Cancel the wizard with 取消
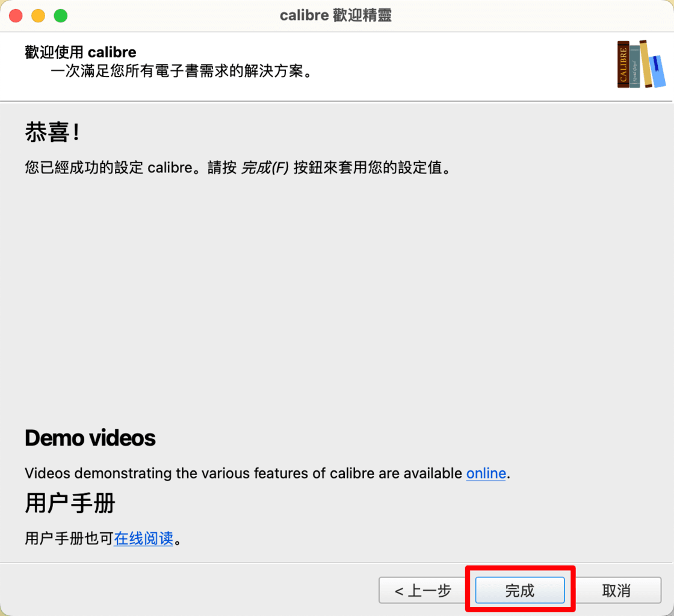This screenshot has width=674, height=616. [x=616, y=591]
